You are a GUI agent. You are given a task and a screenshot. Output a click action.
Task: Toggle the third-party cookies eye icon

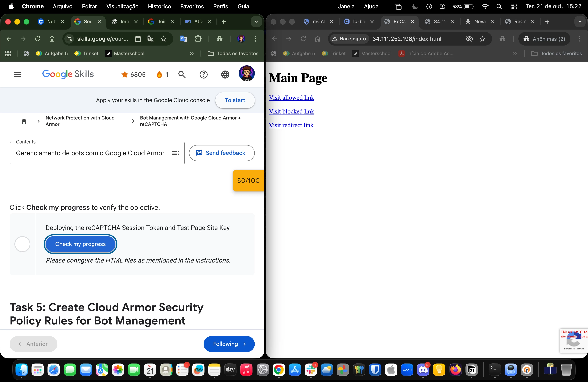[x=469, y=39]
